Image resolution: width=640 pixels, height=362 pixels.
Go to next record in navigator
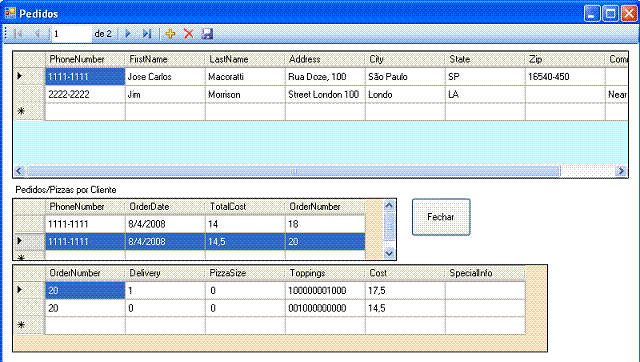[128, 34]
